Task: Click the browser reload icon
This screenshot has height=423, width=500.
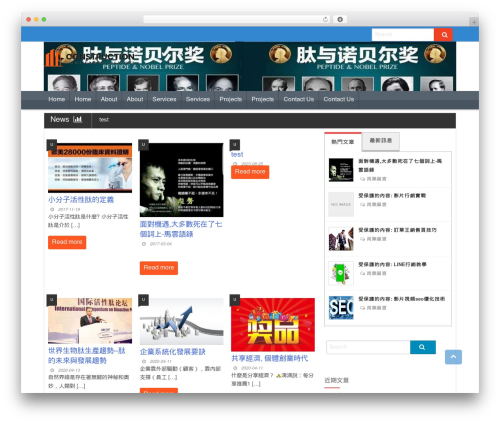Action: click(325, 20)
